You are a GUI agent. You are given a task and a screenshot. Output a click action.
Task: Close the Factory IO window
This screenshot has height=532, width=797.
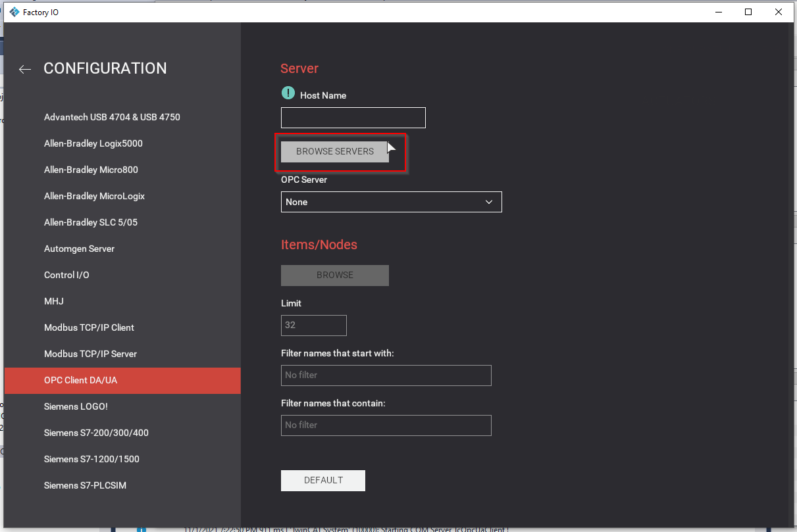(779, 12)
